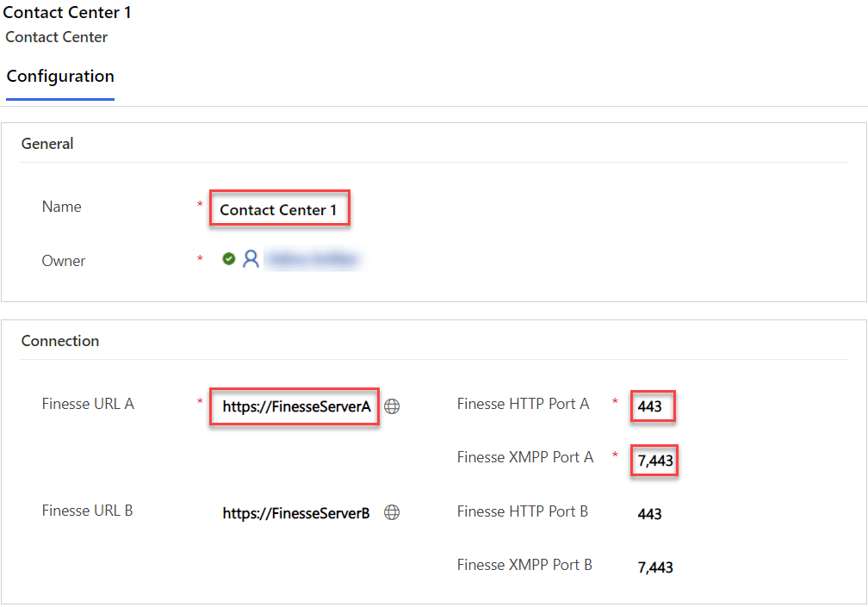Click the Finesse XMPP Port A value 7,443
The height and width of the screenshot is (607, 868).
pos(654,461)
